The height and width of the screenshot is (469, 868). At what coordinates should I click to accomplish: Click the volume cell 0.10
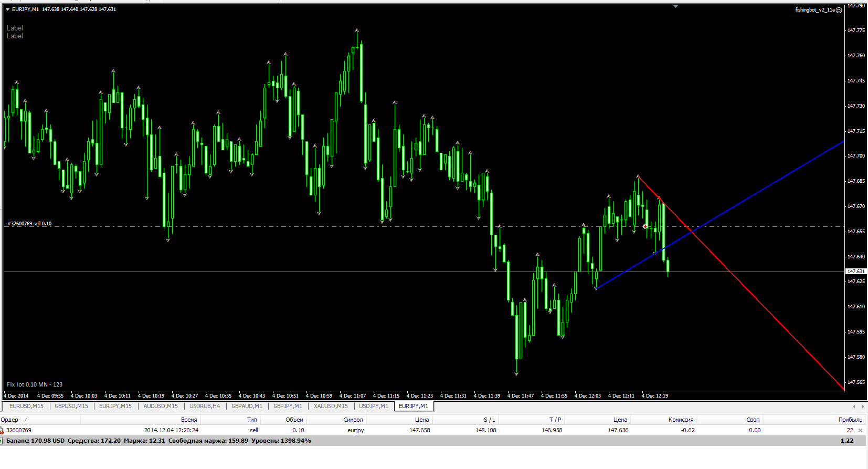pyautogui.click(x=298, y=430)
